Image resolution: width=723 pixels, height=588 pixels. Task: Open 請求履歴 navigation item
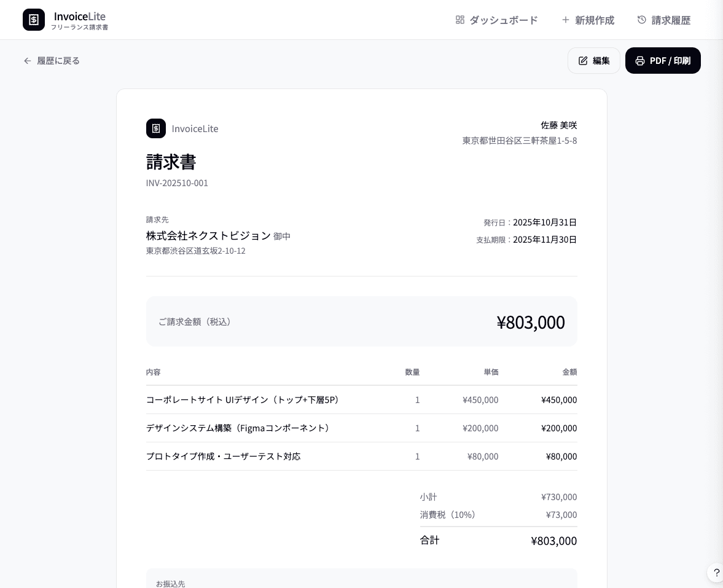[x=671, y=20]
